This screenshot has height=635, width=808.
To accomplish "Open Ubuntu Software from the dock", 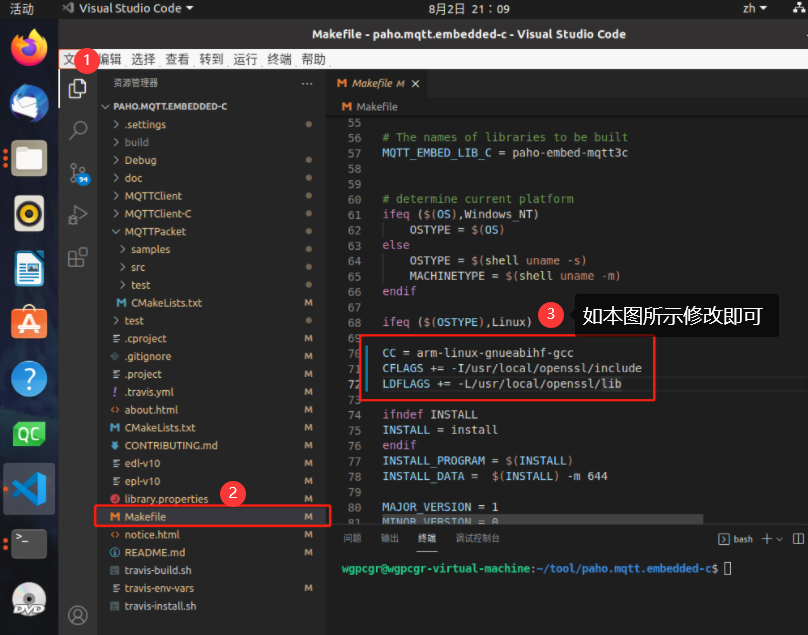I will tap(29, 322).
